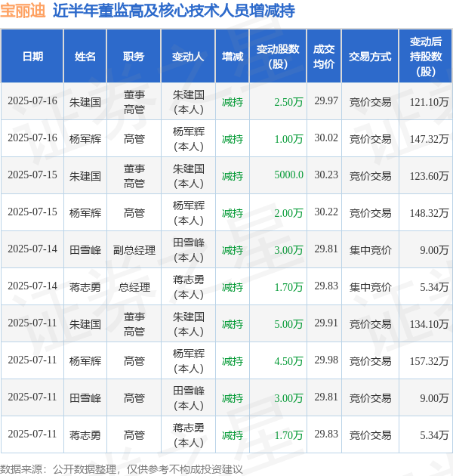This screenshot has width=453, height=476.
Task: Select the 成交均价 column header
Action: tap(324, 57)
